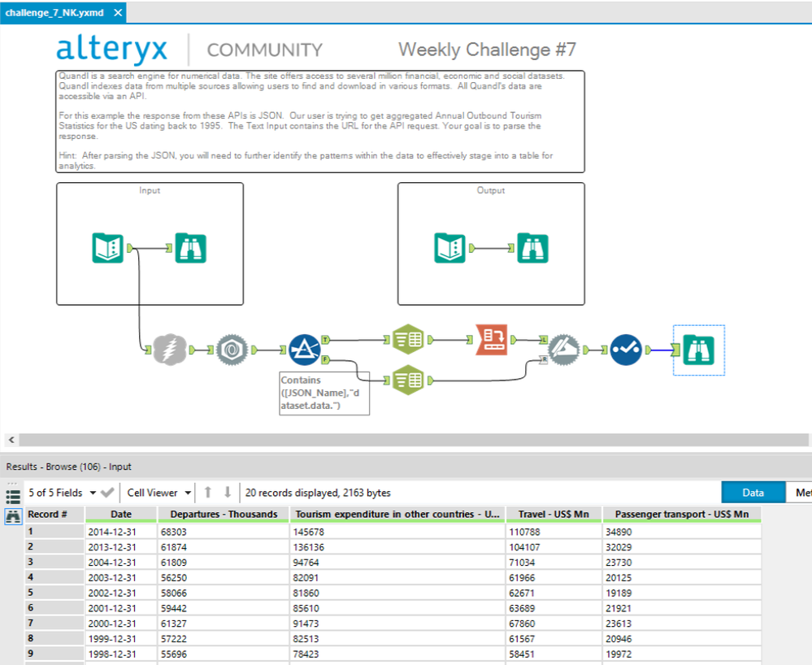
Task: Open the 5 of 5 Fields dropdown
Action: (x=62, y=493)
